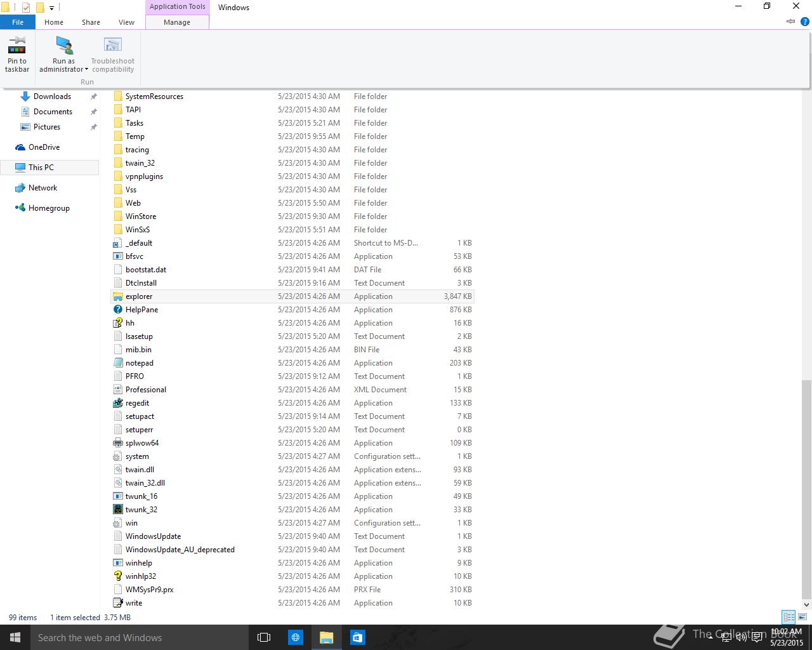Click the quick access Properties icon

coord(26,8)
